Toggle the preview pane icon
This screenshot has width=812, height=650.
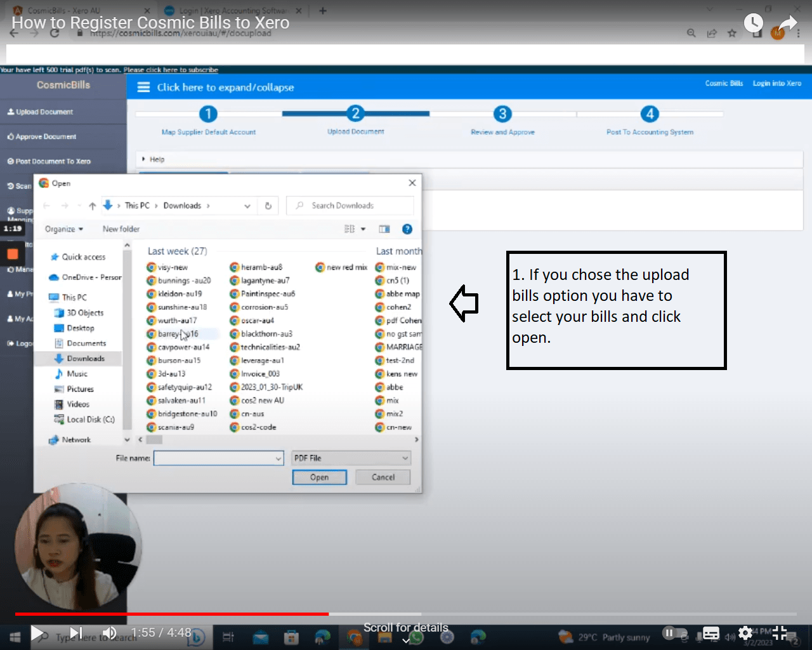(x=384, y=229)
